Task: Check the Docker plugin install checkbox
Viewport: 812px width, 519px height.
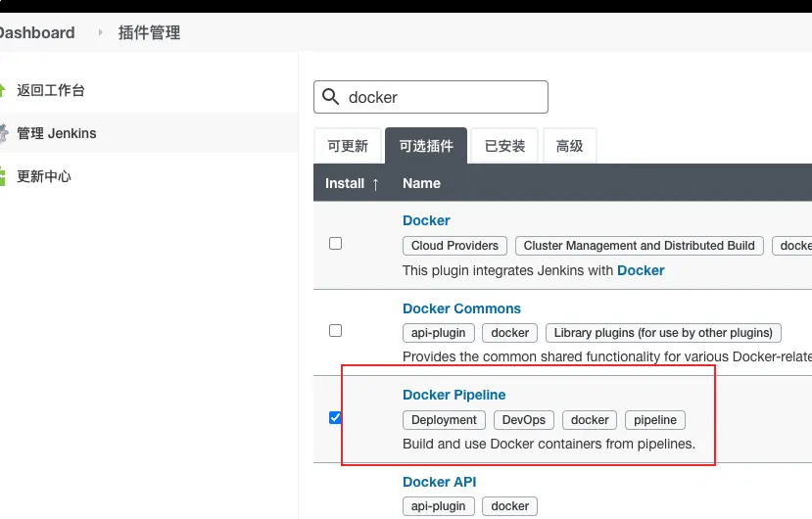Action: point(336,244)
